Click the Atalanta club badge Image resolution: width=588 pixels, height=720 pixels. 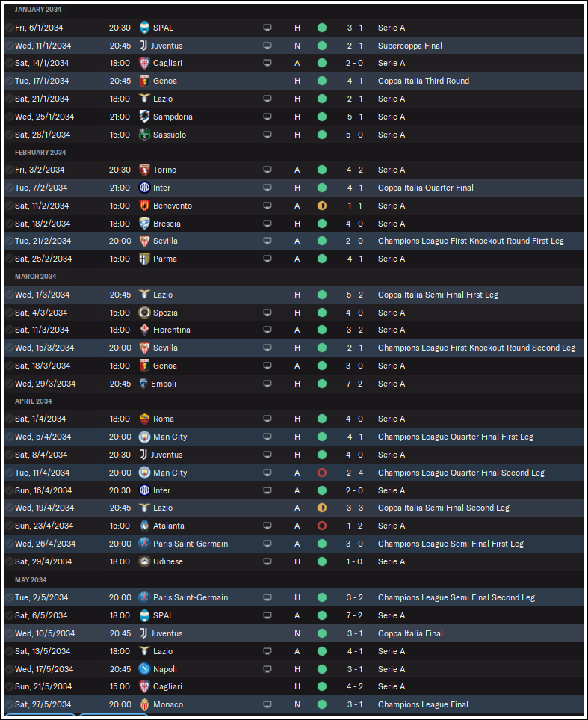[x=144, y=526]
